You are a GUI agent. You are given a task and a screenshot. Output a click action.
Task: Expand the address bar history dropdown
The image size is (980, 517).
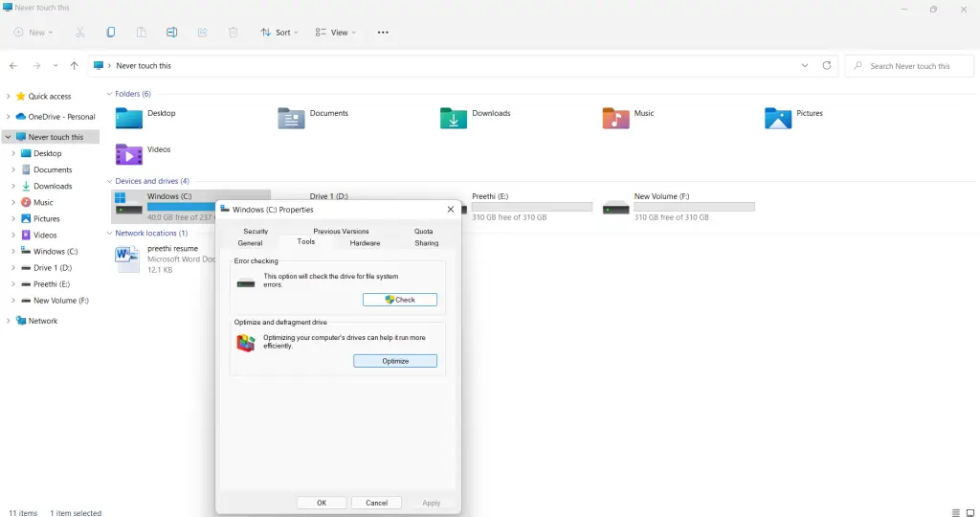coord(804,66)
